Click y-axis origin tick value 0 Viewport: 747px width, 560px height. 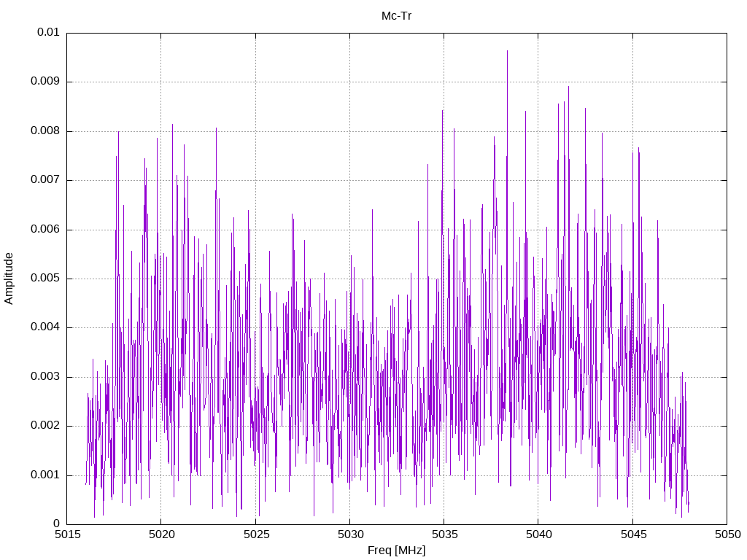[57, 524]
